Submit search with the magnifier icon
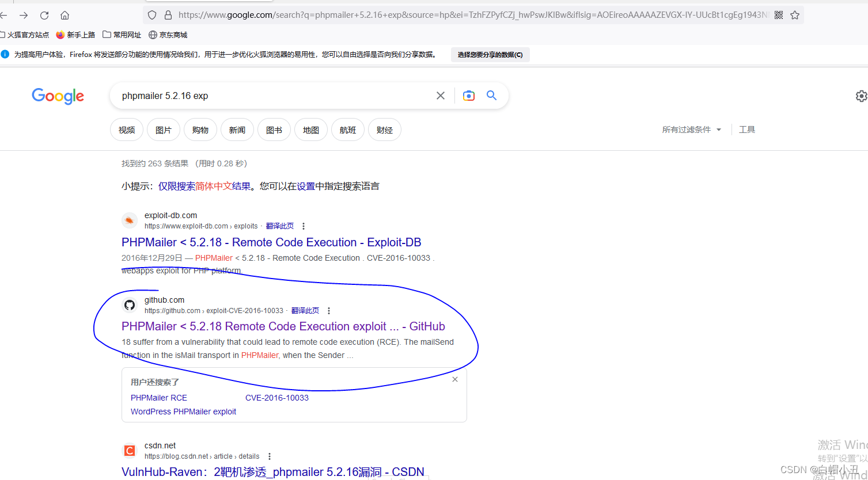The width and height of the screenshot is (868, 480). point(491,95)
